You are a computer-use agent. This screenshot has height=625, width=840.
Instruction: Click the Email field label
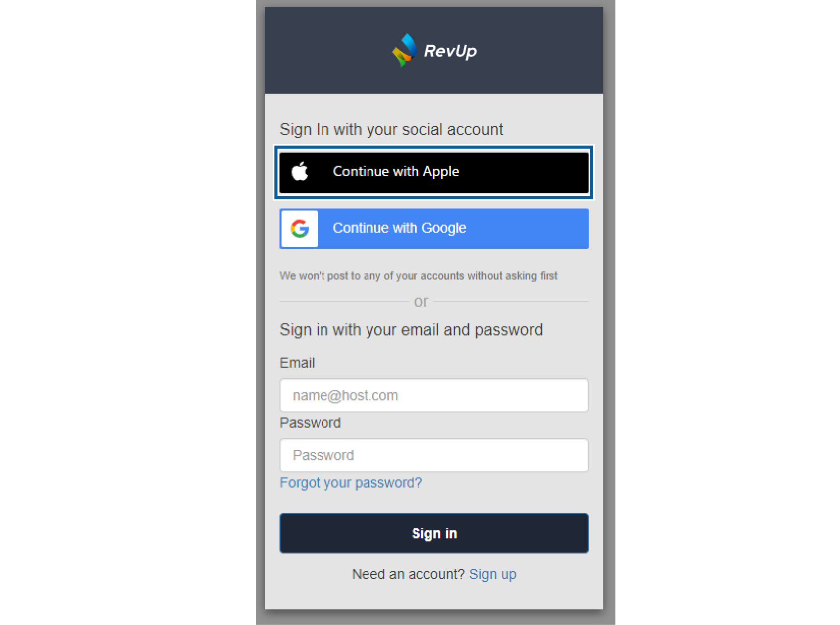(x=297, y=363)
